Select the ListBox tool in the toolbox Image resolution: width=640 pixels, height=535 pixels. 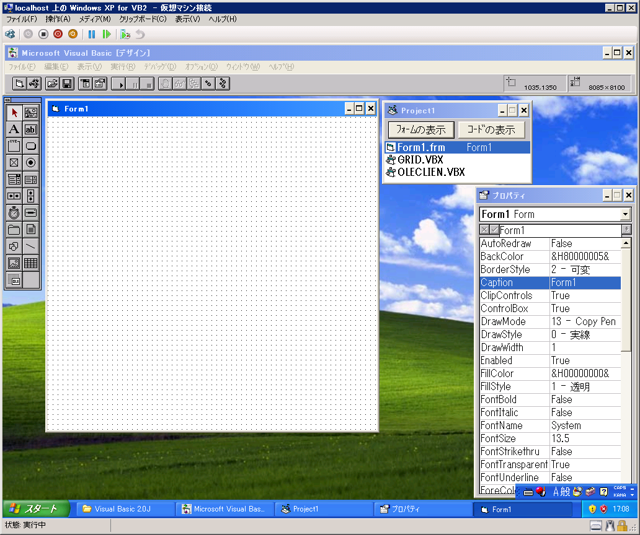(x=31, y=180)
